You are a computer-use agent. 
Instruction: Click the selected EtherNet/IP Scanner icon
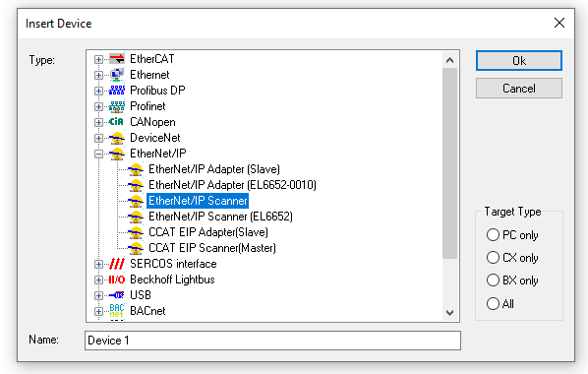click(136, 201)
